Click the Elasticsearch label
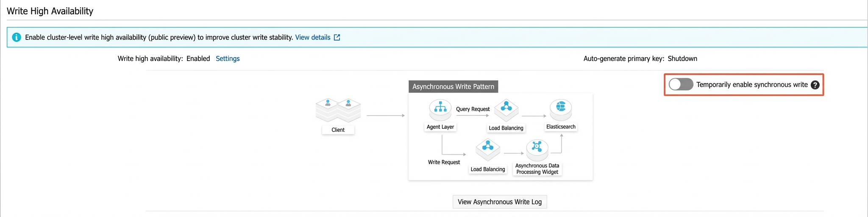Screen dimensions: 868x217 (x=561, y=127)
